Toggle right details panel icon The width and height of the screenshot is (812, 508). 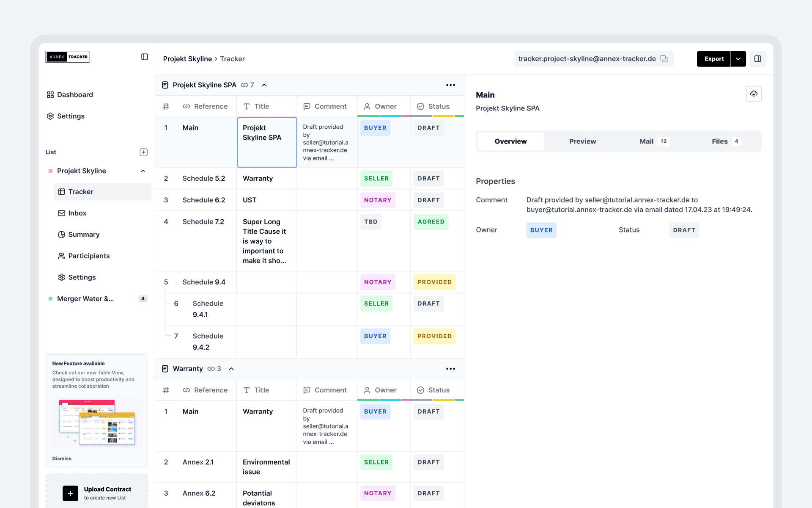click(x=757, y=59)
